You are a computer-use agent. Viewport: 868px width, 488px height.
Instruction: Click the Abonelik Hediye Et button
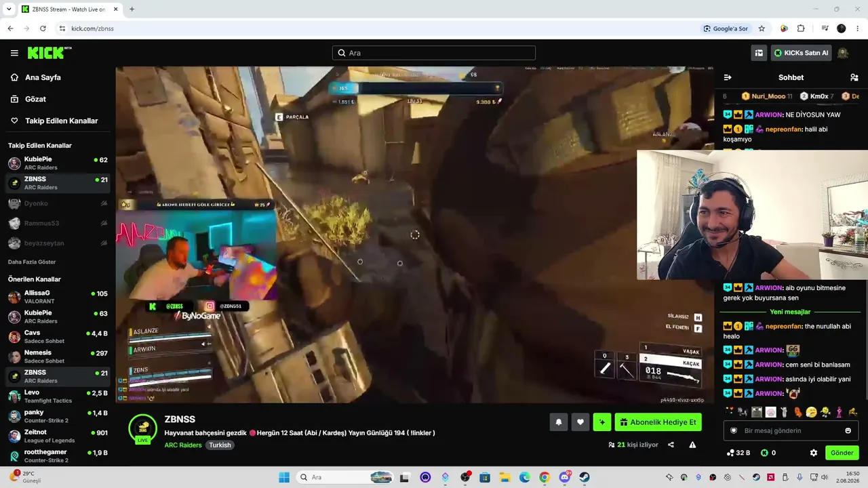pyautogui.click(x=658, y=422)
